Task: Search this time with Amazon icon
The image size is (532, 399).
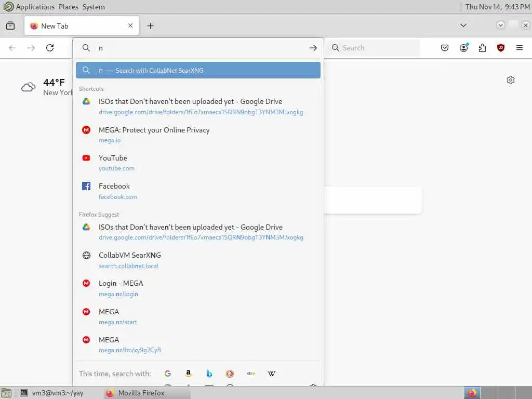Action: (x=188, y=374)
